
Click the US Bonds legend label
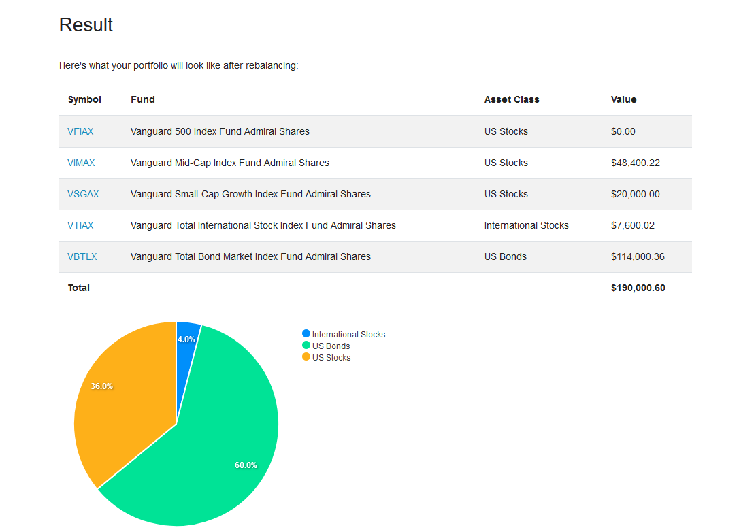(331, 346)
